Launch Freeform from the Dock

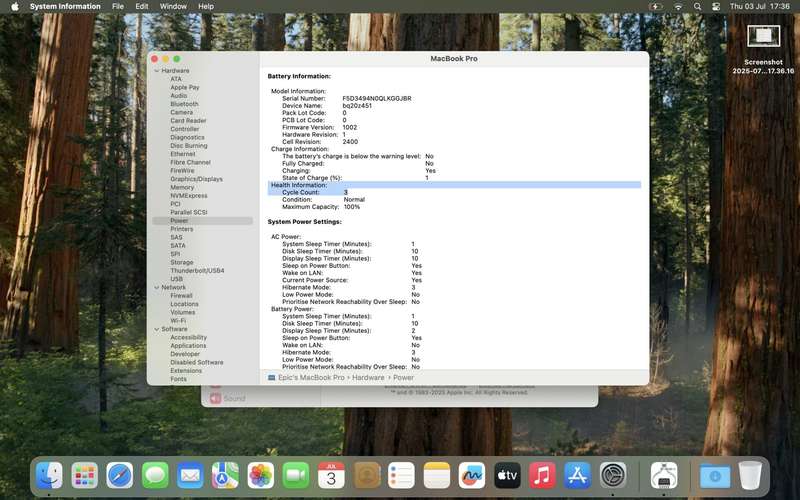click(472, 475)
